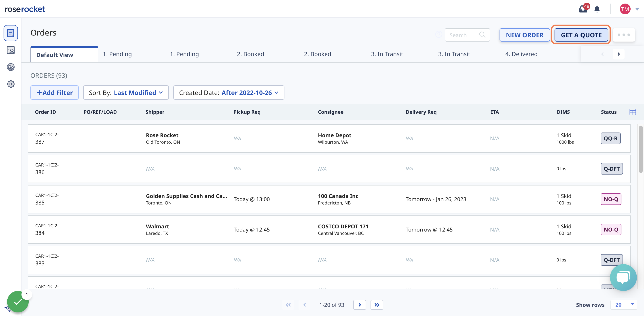Switch to the first 1. Pending tab
The image size is (644, 316).
tap(117, 54)
